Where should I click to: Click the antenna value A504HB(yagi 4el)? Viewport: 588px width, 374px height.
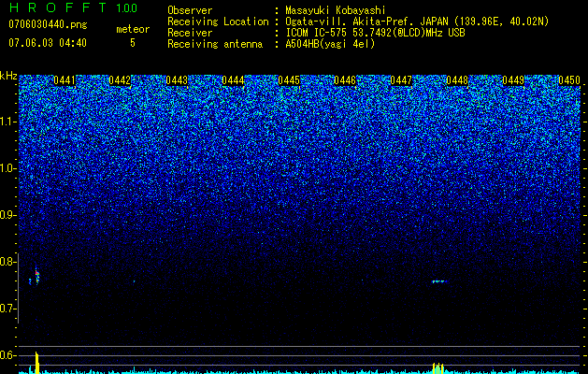click(330, 44)
